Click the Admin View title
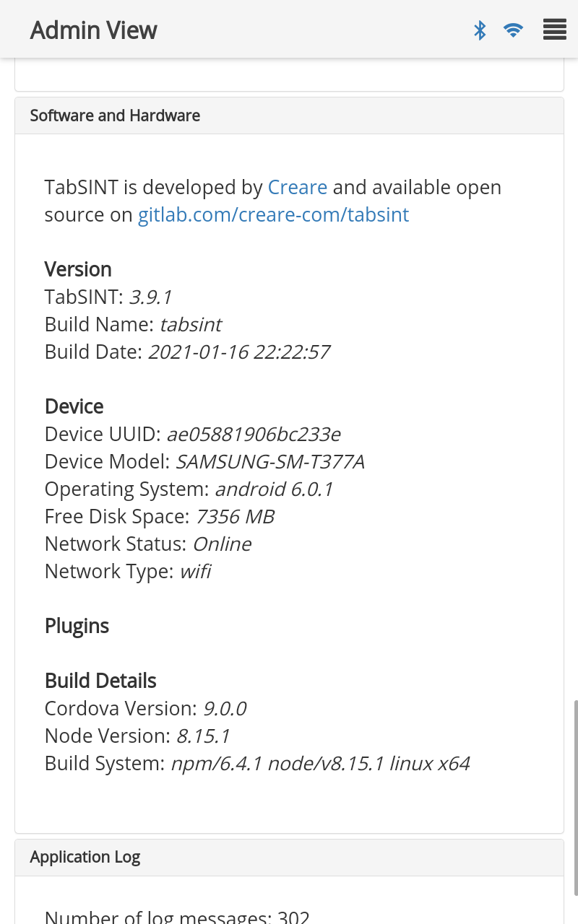 tap(93, 30)
